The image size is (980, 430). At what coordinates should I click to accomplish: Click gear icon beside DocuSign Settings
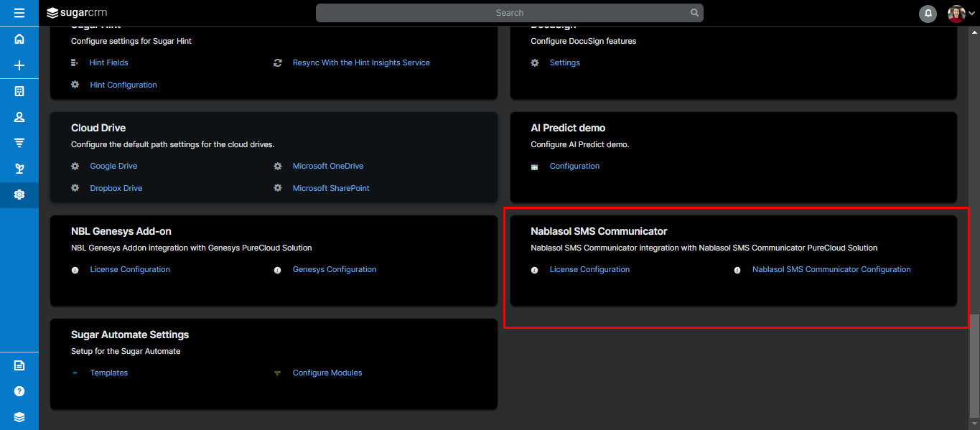click(535, 62)
